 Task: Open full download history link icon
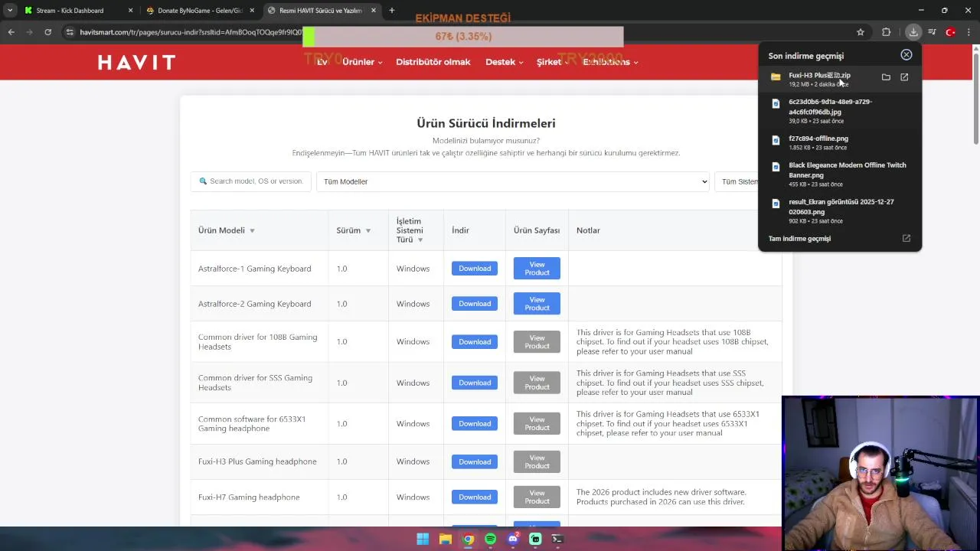coord(906,238)
